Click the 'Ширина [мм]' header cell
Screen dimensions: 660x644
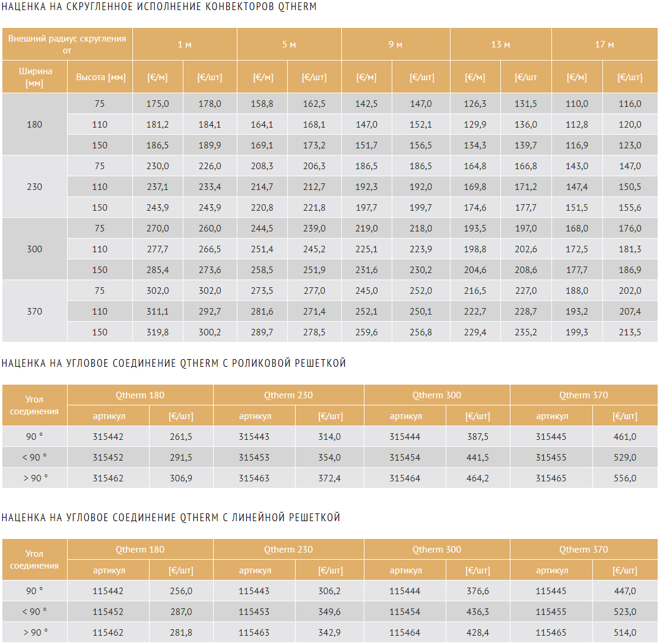point(34,77)
